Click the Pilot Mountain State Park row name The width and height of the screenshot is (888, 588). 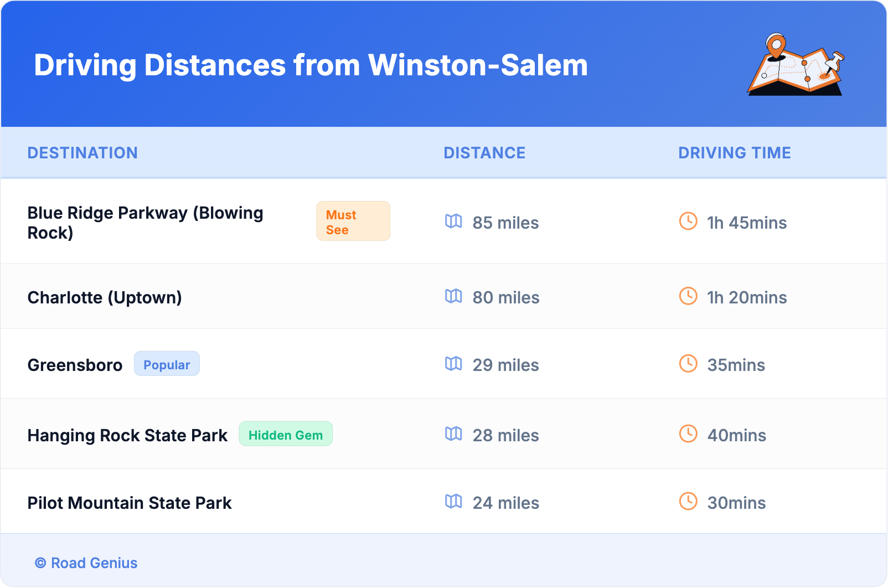coord(130,503)
